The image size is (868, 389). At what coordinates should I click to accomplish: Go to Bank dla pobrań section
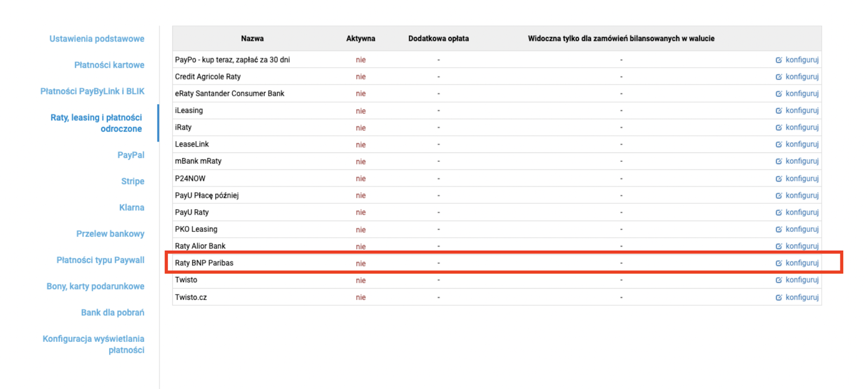click(112, 313)
